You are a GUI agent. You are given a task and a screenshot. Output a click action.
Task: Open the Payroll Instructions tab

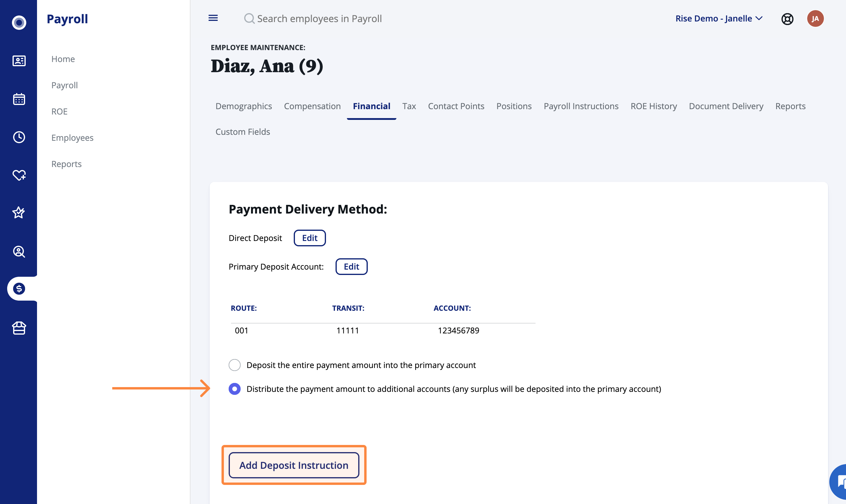[581, 106]
